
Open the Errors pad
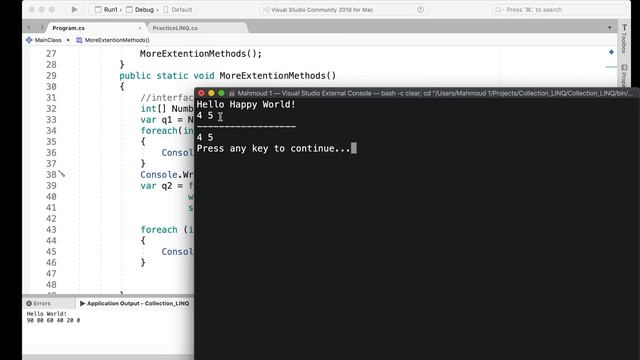click(x=38, y=303)
